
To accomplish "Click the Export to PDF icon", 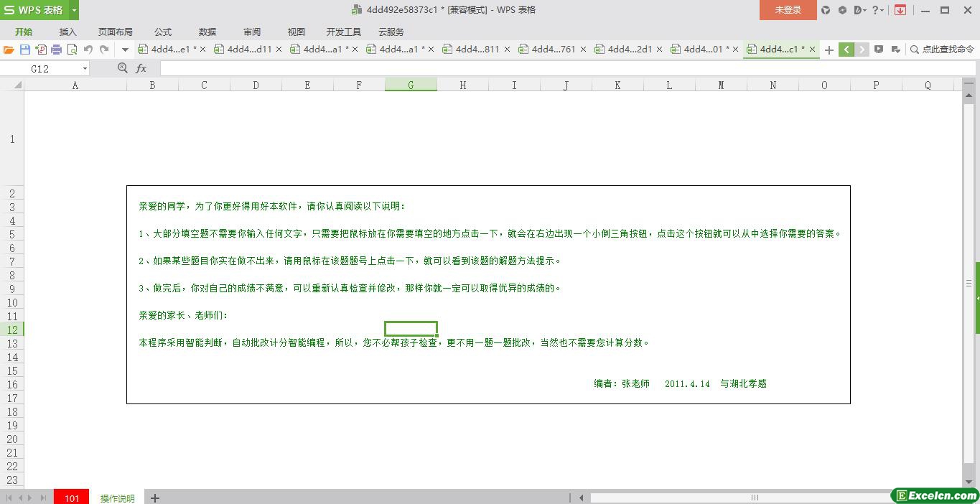I will [x=41, y=50].
